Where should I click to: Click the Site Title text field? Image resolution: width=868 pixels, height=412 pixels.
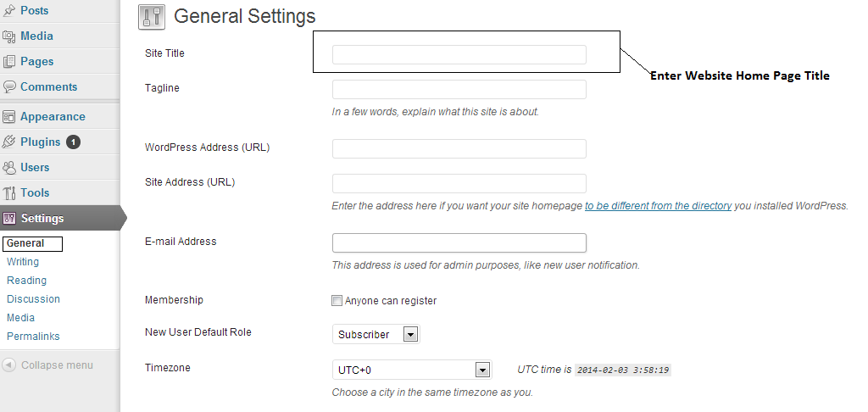click(459, 55)
